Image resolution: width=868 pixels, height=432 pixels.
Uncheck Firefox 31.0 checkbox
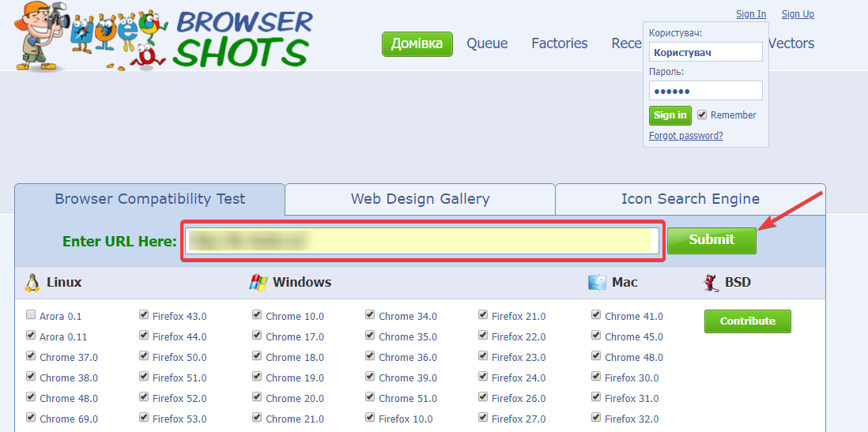(596, 396)
